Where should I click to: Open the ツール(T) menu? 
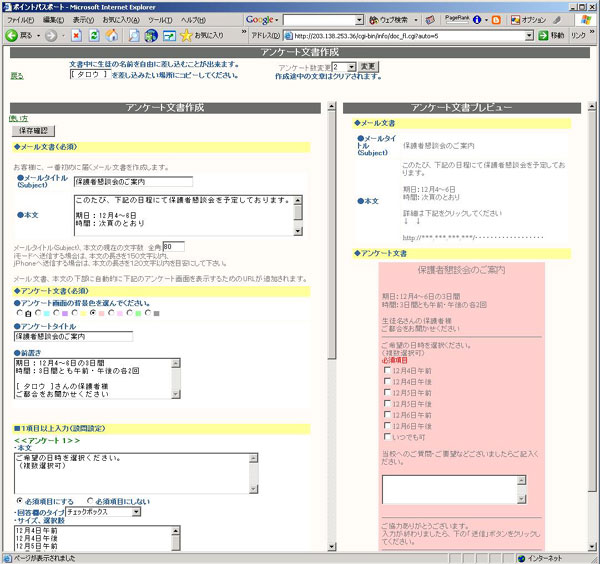tap(159, 19)
